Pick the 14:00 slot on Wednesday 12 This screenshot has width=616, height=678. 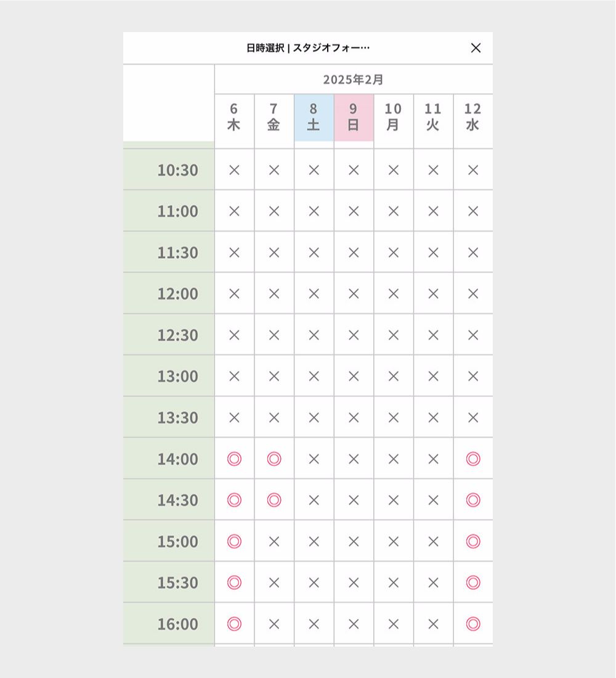pos(473,459)
